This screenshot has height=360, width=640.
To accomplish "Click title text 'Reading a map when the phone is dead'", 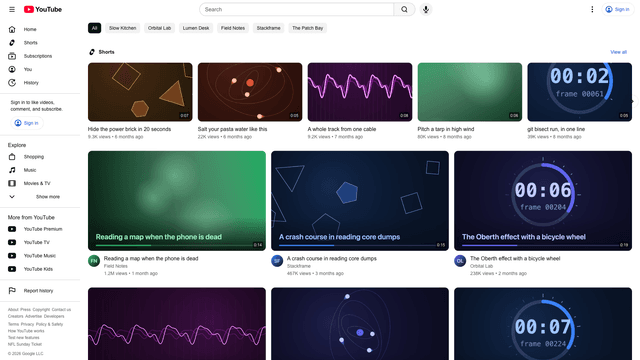I will coord(151,258).
